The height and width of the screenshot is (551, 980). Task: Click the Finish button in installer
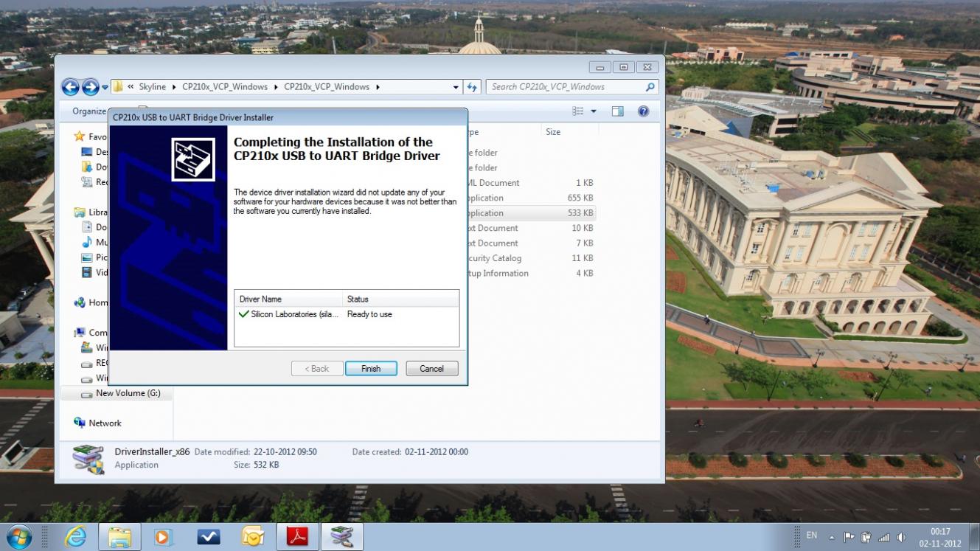(371, 369)
